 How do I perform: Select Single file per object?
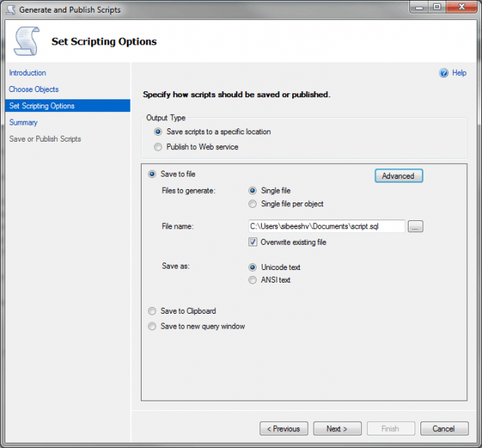click(254, 204)
